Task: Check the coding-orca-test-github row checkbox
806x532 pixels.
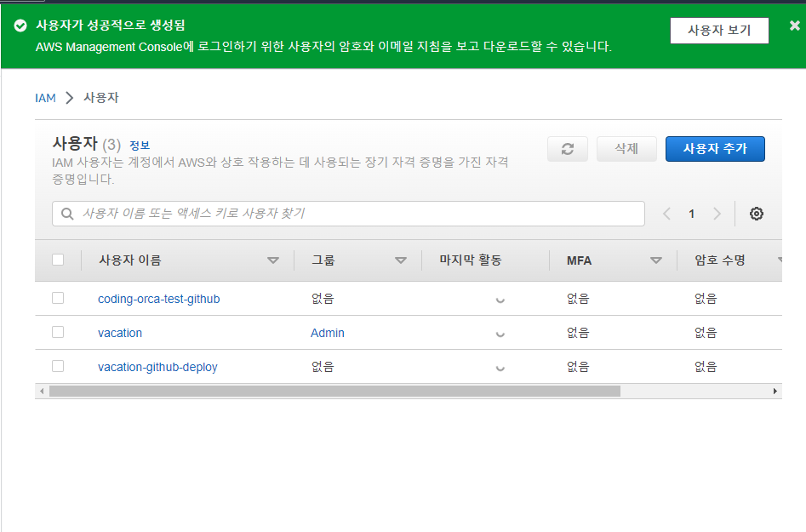Action: (x=58, y=298)
